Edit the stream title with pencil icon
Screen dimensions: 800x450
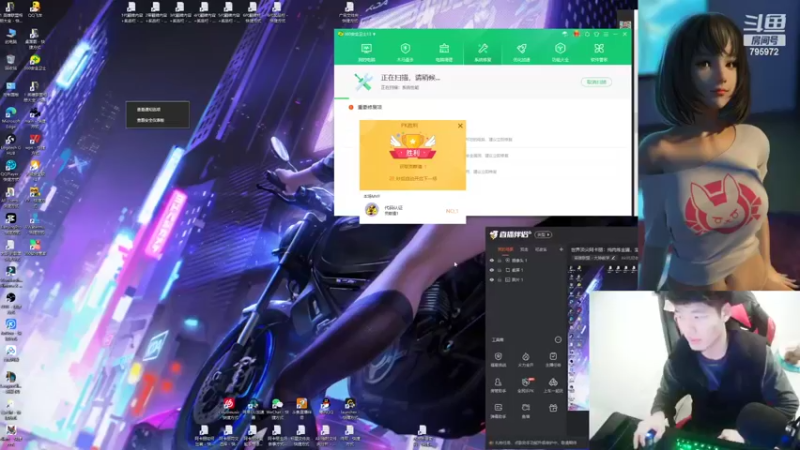click(613, 258)
